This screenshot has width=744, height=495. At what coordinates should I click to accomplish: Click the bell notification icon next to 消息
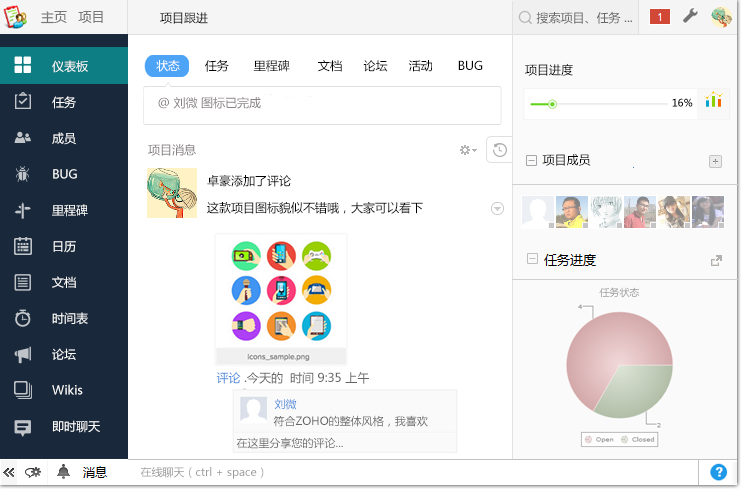click(63, 471)
